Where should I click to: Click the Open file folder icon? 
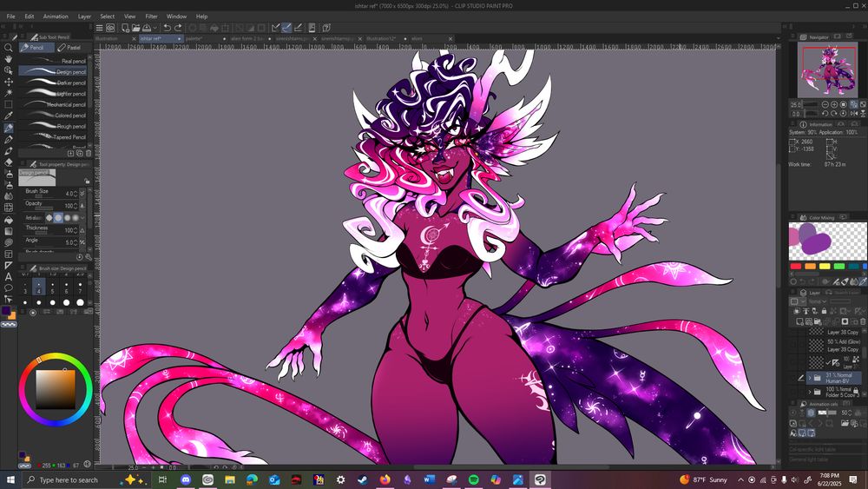[136, 28]
